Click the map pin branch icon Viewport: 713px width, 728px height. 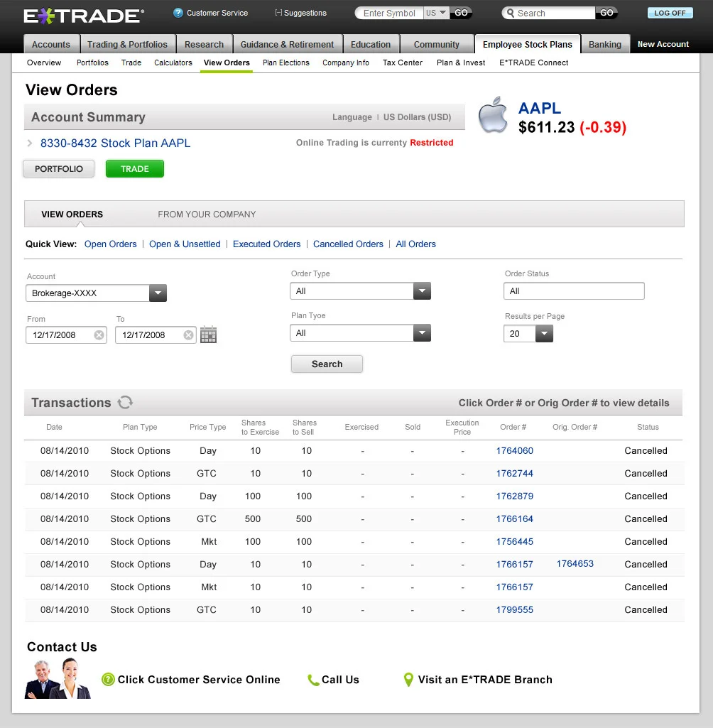(408, 680)
